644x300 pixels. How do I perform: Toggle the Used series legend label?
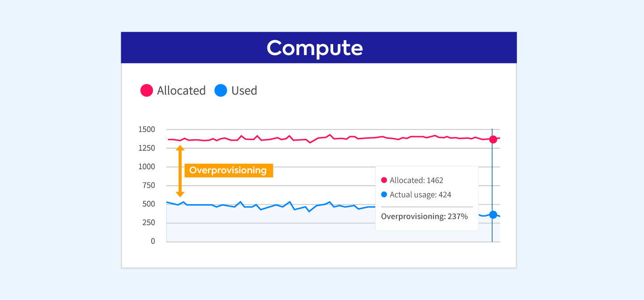tap(244, 90)
